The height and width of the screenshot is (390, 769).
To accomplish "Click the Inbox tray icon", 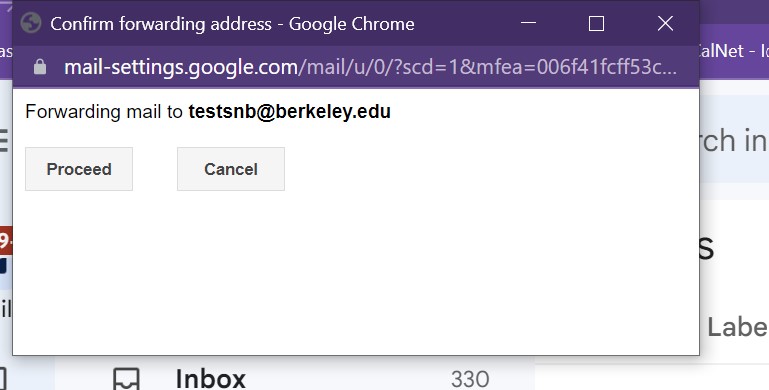I will (127, 379).
